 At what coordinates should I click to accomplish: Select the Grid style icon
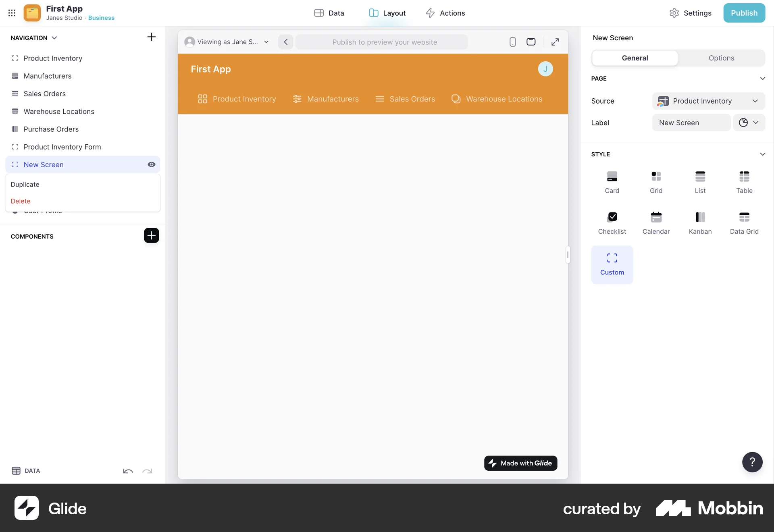pos(656,182)
